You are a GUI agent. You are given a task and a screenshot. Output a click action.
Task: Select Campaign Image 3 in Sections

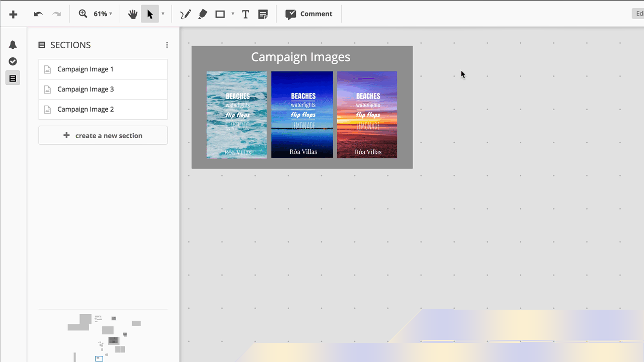point(103,89)
